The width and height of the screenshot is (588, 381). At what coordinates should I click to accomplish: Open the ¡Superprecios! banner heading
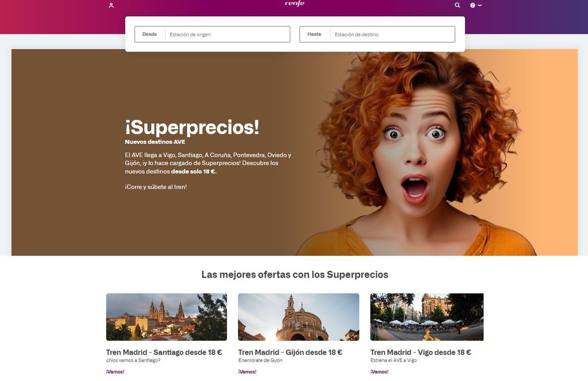[x=192, y=127]
